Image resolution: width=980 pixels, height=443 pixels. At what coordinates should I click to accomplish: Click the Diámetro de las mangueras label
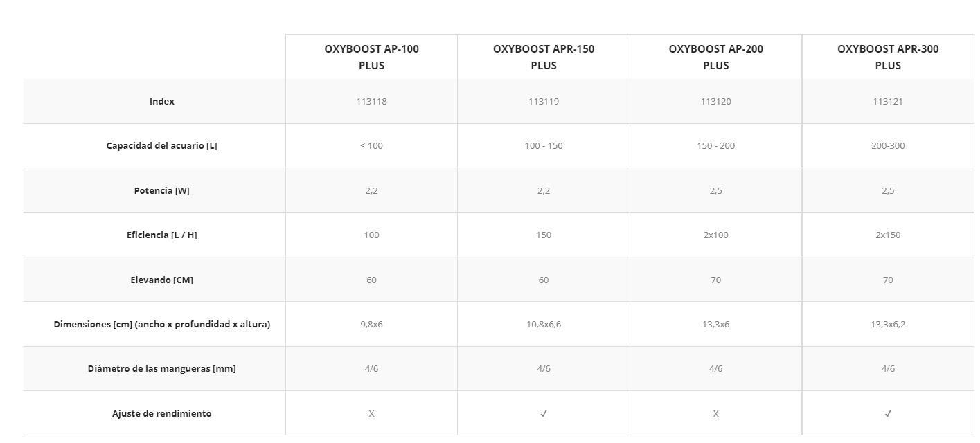point(161,368)
